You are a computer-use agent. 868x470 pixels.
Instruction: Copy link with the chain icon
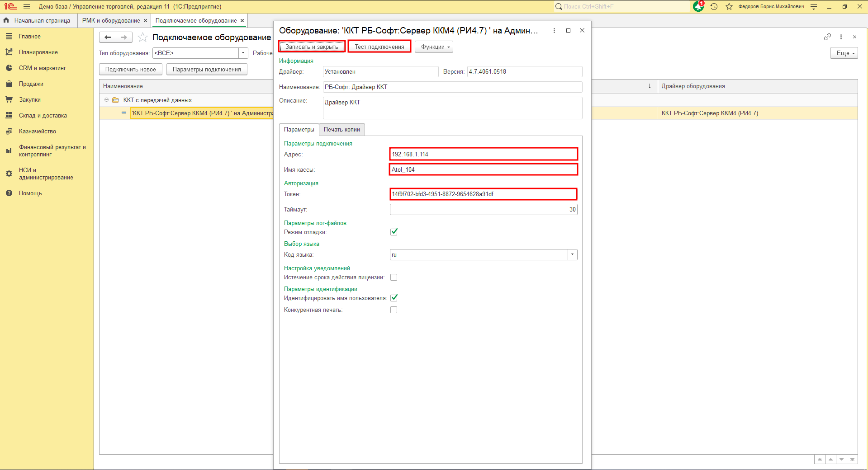click(827, 37)
